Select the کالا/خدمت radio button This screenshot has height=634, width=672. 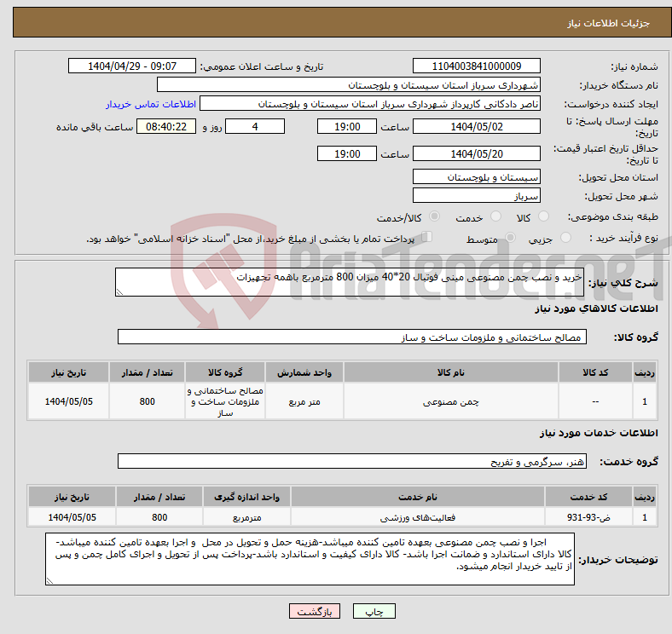435,216
